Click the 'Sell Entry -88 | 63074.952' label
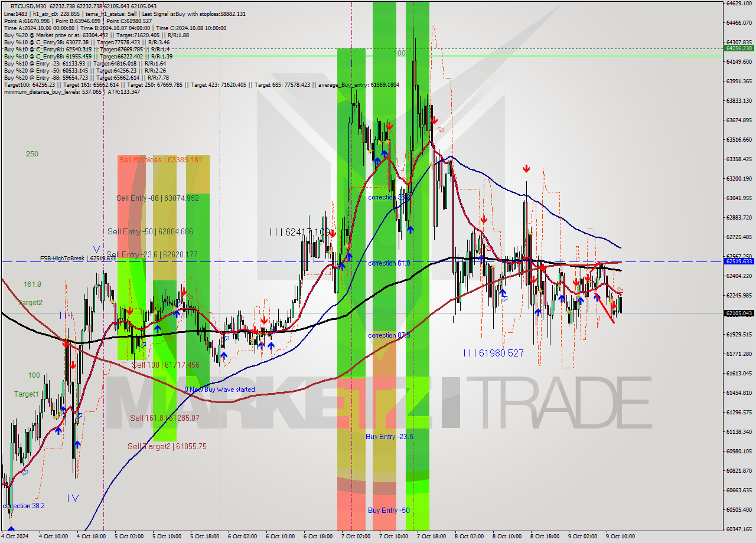 158,198
